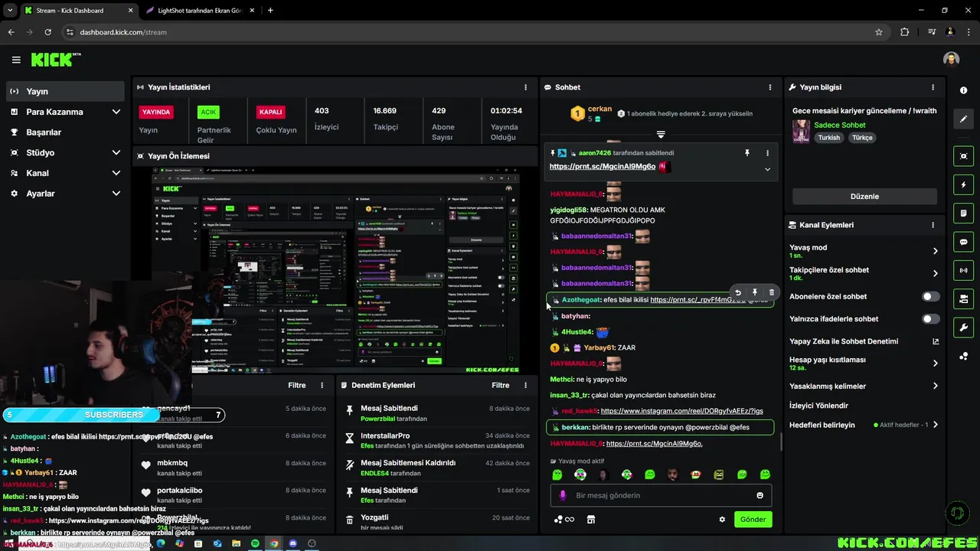Open Yapay Zeka ile Sohbet Denetimi external link

pyautogui.click(x=936, y=341)
